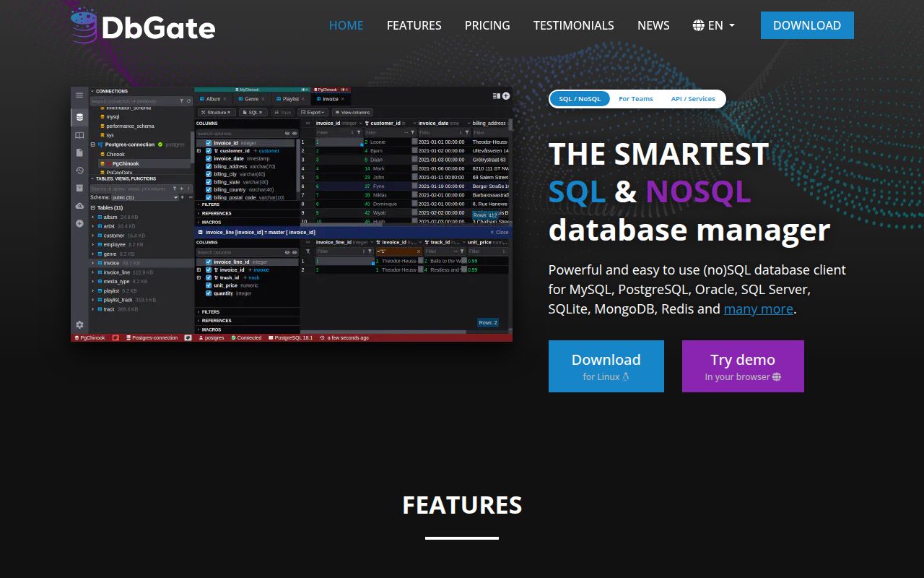Open the files sidebar icon

pos(79,152)
